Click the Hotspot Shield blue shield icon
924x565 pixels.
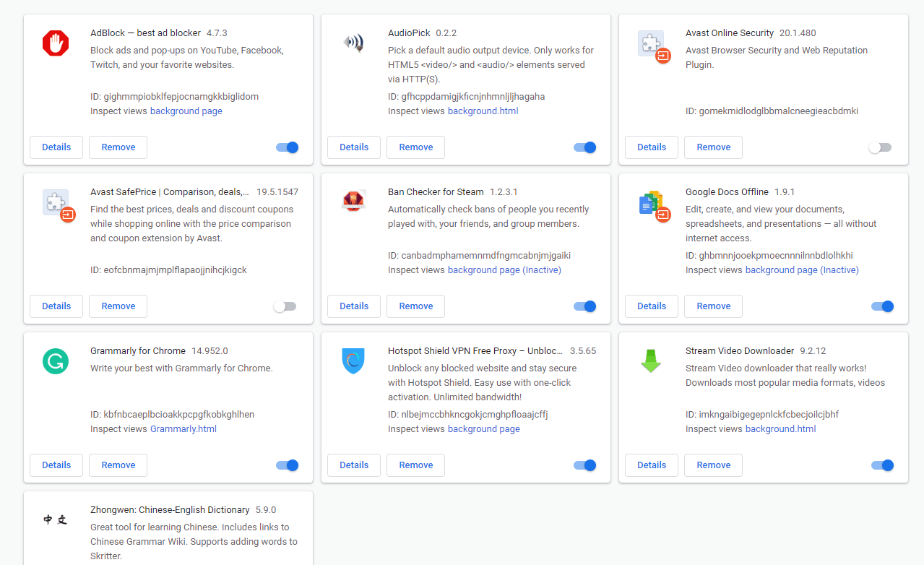coord(353,361)
